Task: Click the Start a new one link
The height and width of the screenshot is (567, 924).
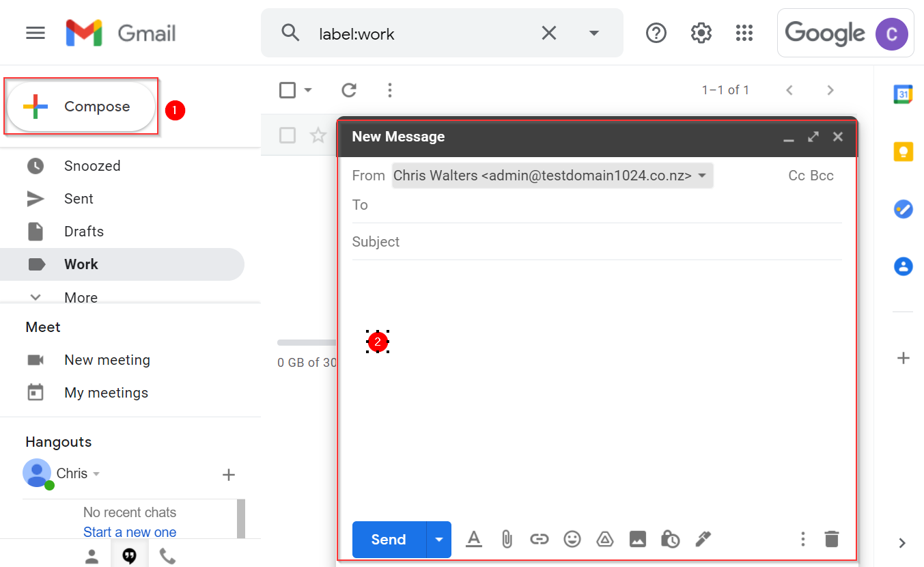Action: [x=130, y=532]
